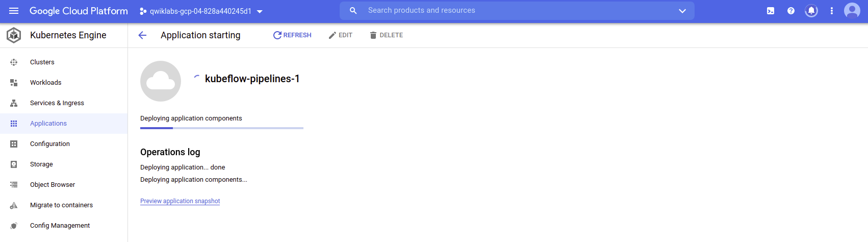Image resolution: width=868 pixels, height=242 pixels.
Task: Expand the search bar dropdown arrow
Action: tap(682, 11)
